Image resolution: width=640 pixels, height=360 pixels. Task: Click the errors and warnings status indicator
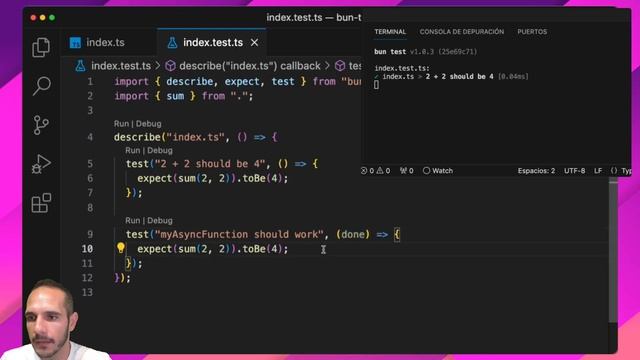376,171
